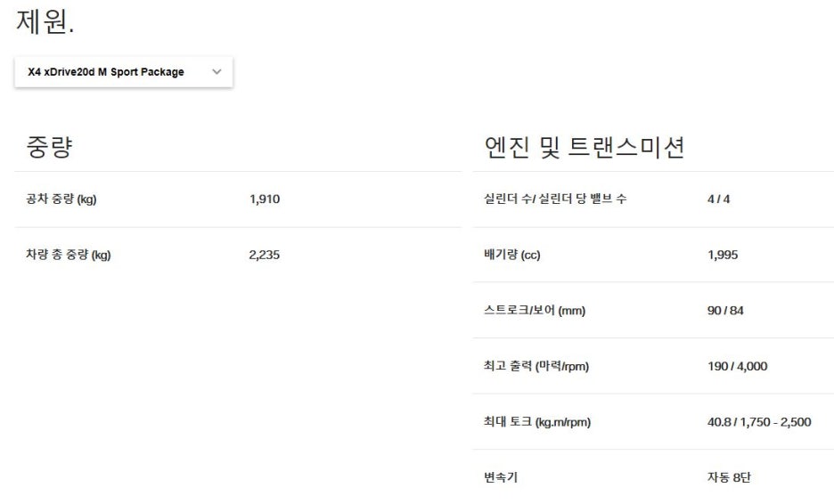Click the 차량 총 중량 (kg) label
Image resolution: width=834 pixels, height=504 pixels.
point(68,255)
